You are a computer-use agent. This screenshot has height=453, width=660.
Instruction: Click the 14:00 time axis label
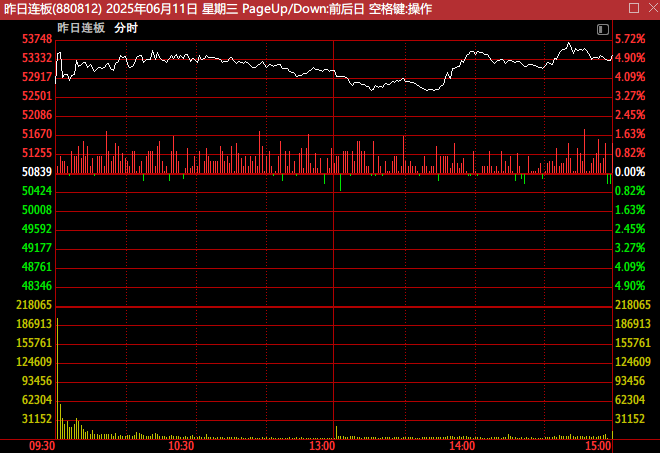(462, 446)
